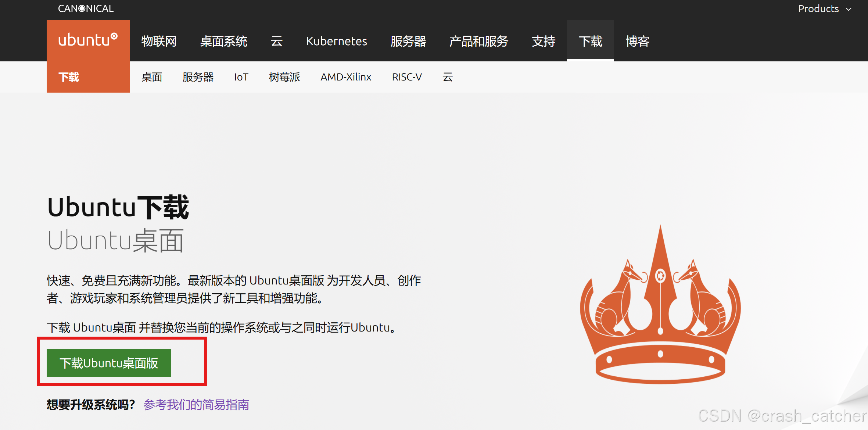Select AMD-Xilinx in the sub-navigation

coord(346,77)
